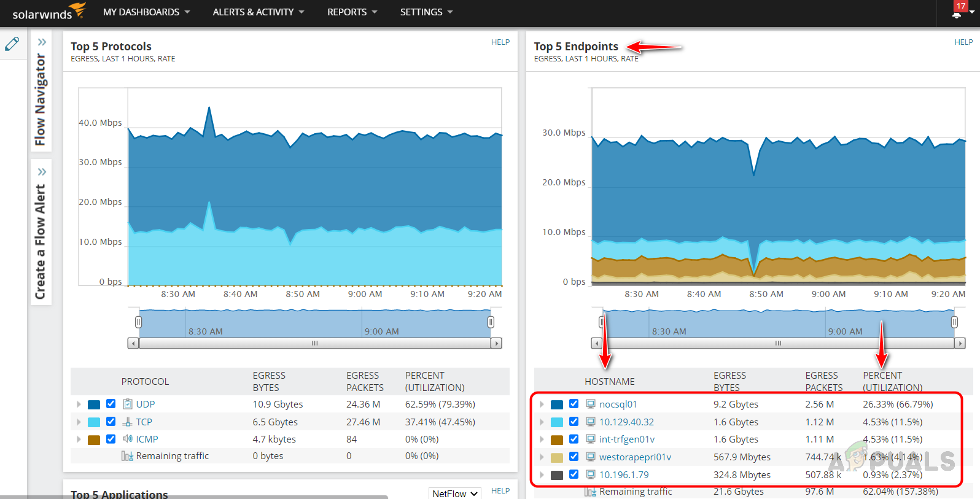980x499 pixels.
Task: Expand the nocsql01 endpoint row
Action: click(542, 404)
